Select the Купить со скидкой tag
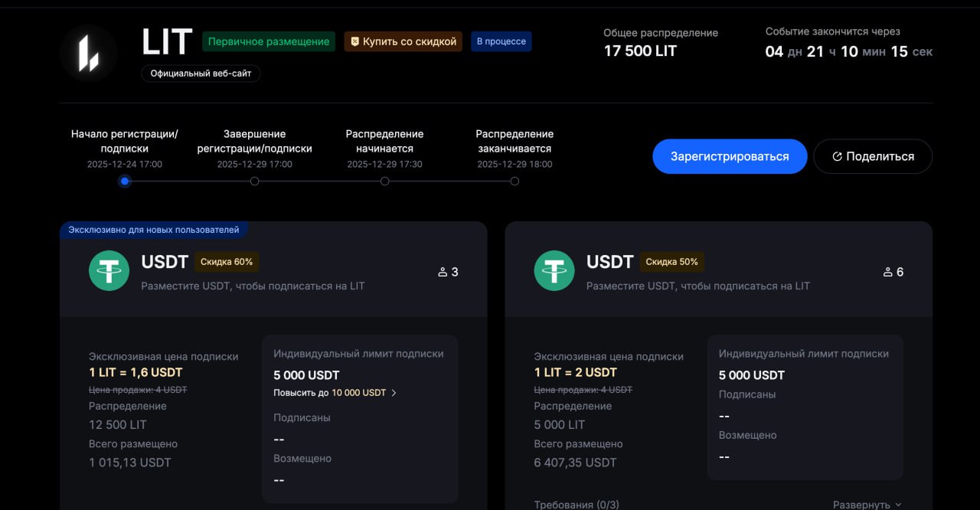This screenshot has height=510, width=980. [403, 41]
